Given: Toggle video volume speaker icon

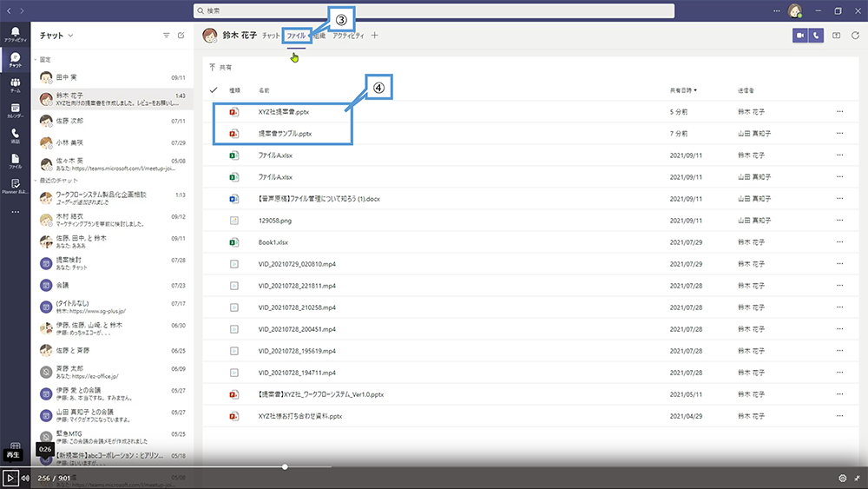Looking at the screenshot, I should pyautogui.click(x=25, y=478).
